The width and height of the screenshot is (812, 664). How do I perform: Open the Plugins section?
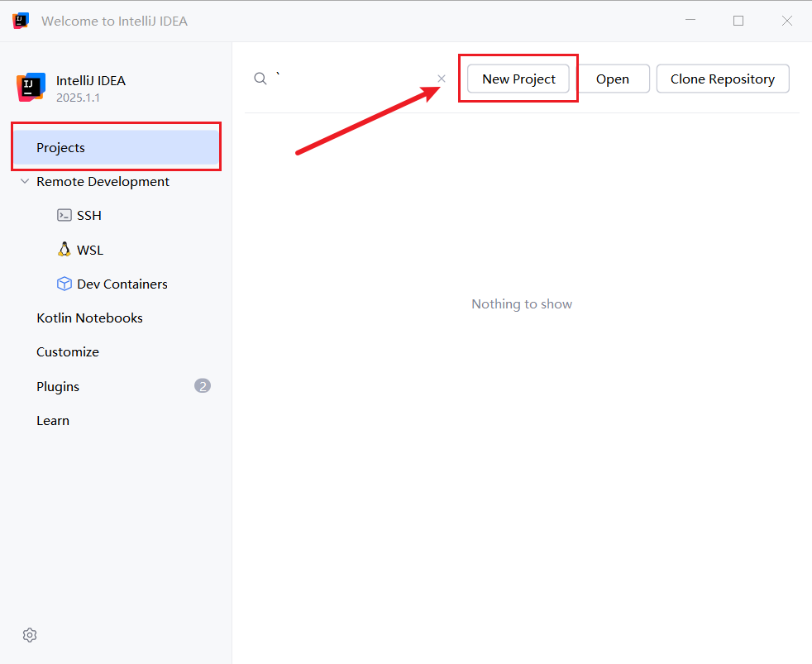click(x=58, y=386)
